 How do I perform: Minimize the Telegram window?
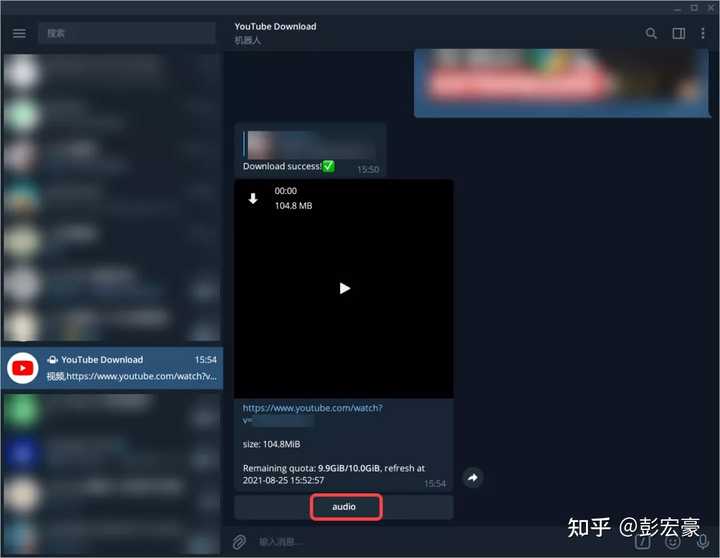(x=677, y=9)
